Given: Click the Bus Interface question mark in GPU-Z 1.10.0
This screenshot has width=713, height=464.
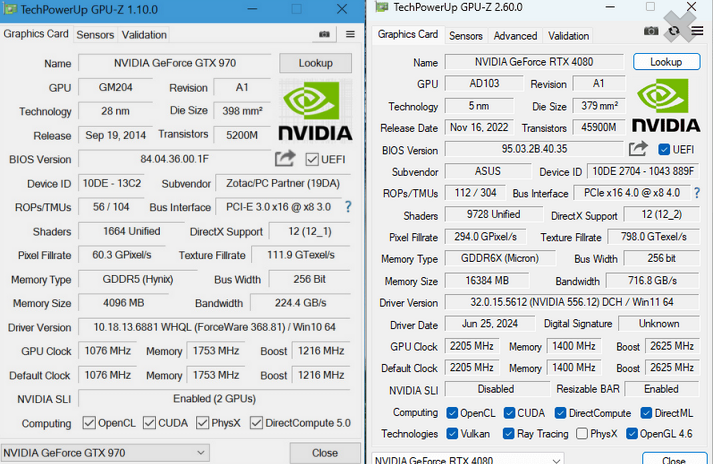Looking at the screenshot, I should 348,207.
